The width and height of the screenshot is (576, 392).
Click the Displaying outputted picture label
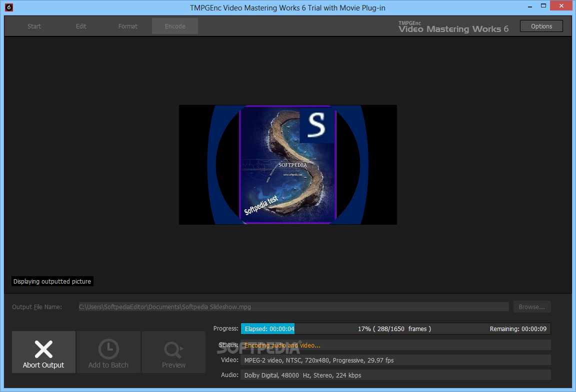click(x=52, y=282)
